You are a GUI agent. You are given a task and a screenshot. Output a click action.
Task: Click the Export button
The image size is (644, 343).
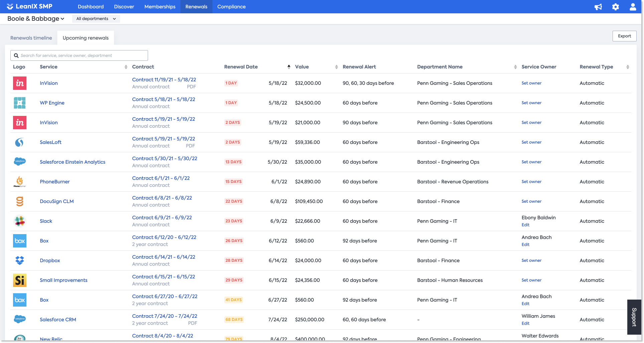(x=624, y=36)
